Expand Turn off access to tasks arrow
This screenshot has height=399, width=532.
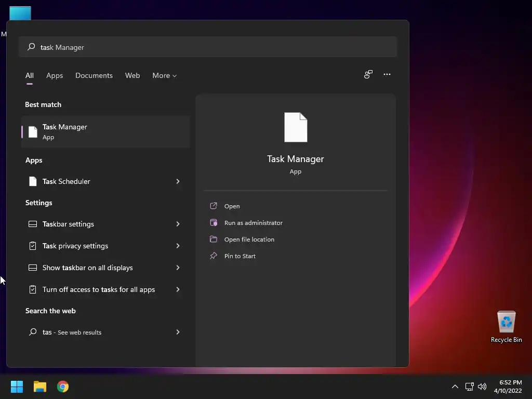click(x=178, y=289)
